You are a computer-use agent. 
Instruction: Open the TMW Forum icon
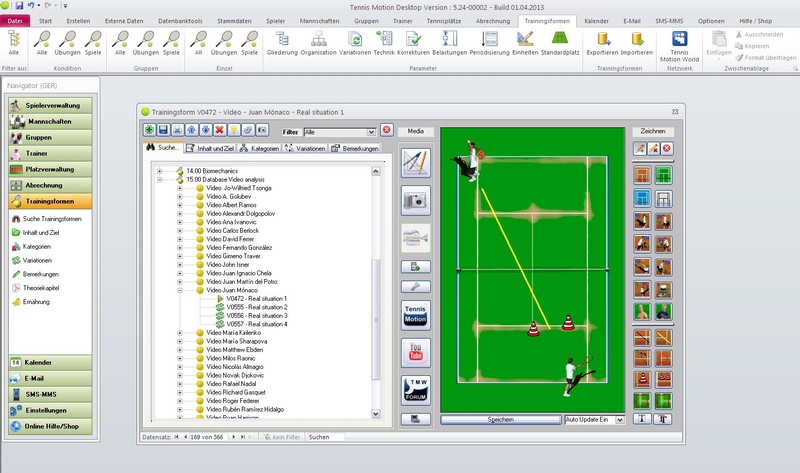[415, 388]
